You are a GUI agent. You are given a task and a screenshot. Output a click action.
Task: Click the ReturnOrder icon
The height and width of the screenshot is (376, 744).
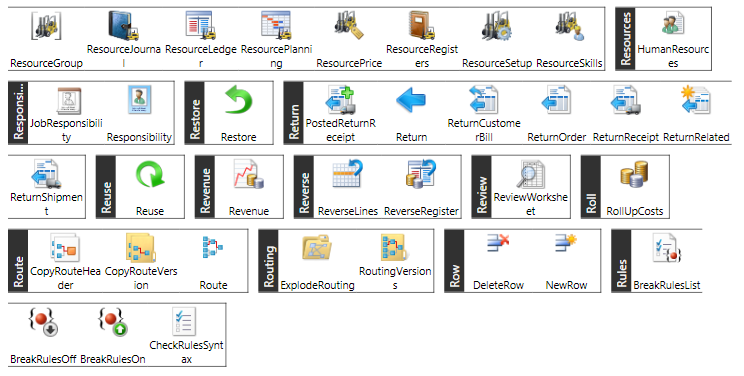(x=556, y=100)
